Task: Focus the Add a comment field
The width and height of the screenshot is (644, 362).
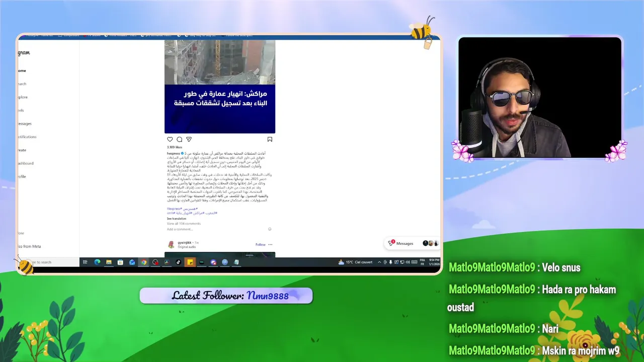Action: coord(216,229)
